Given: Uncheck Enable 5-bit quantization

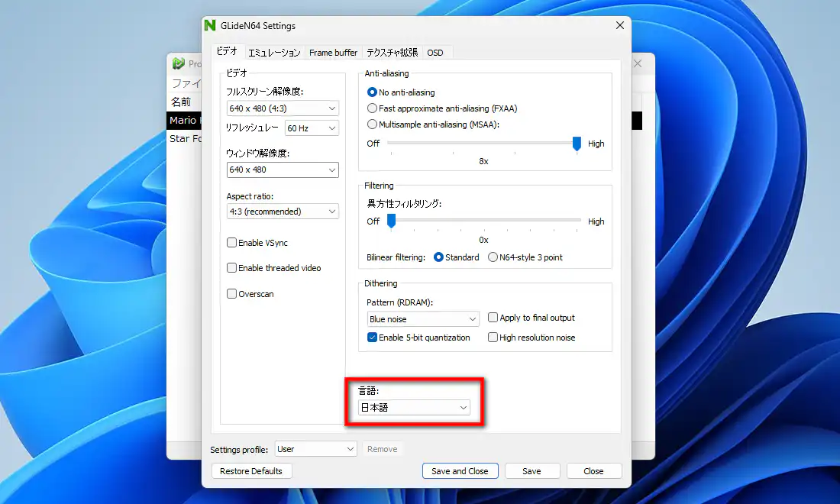Looking at the screenshot, I should [x=373, y=338].
